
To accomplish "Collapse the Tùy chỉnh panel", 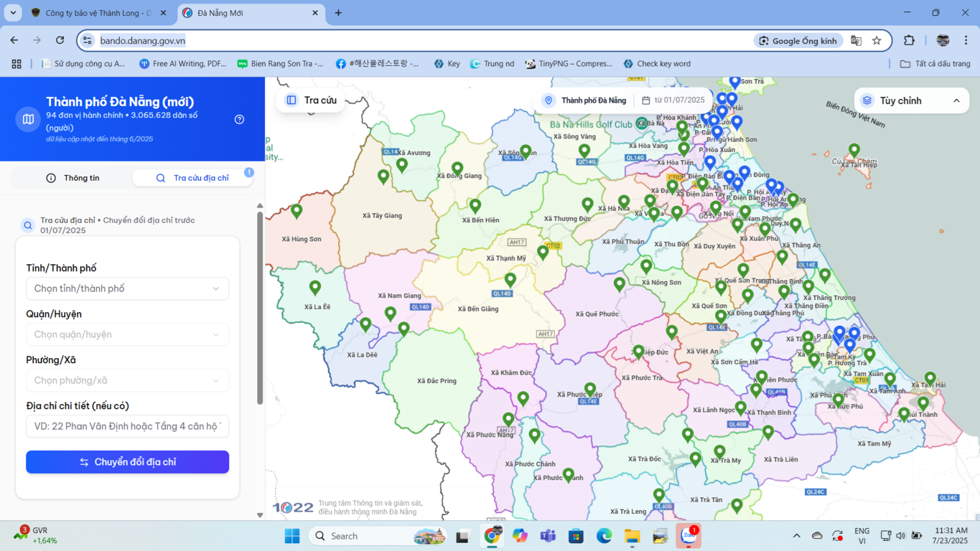I will (x=956, y=101).
